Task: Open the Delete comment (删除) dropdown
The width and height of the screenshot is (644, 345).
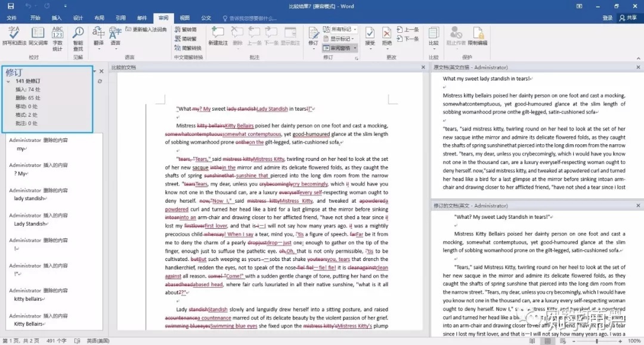Action: point(237,38)
